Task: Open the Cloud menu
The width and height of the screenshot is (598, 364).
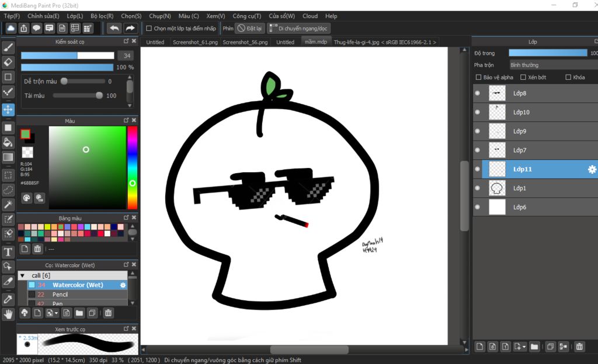Action: click(310, 16)
